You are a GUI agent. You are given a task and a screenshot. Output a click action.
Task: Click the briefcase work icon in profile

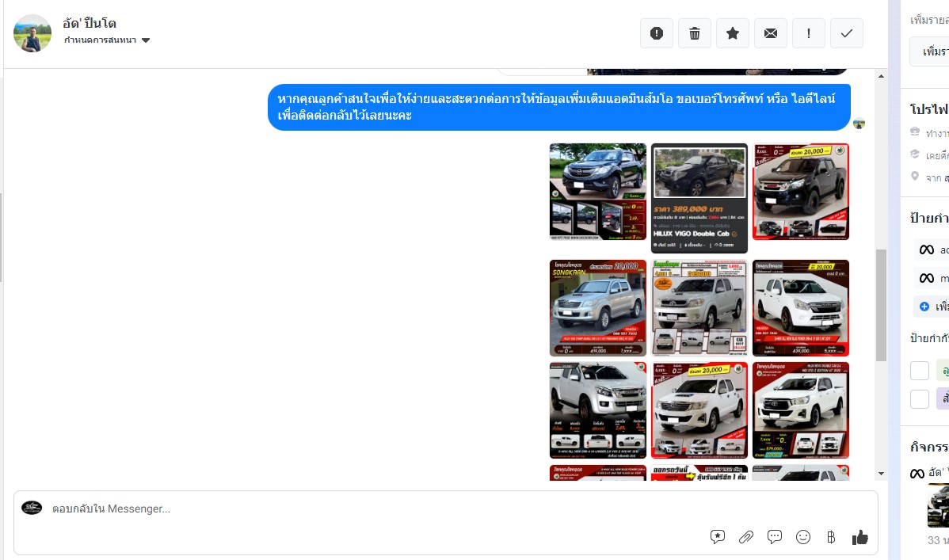pyautogui.click(x=914, y=131)
